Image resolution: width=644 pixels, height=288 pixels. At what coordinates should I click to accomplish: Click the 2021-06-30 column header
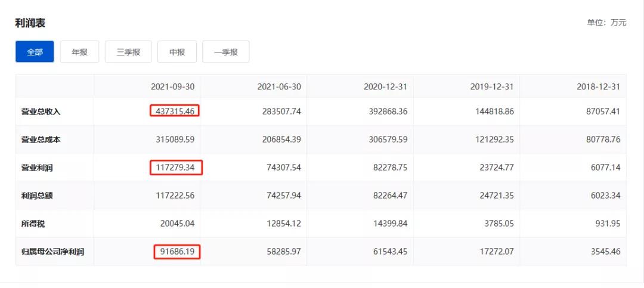(278, 86)
